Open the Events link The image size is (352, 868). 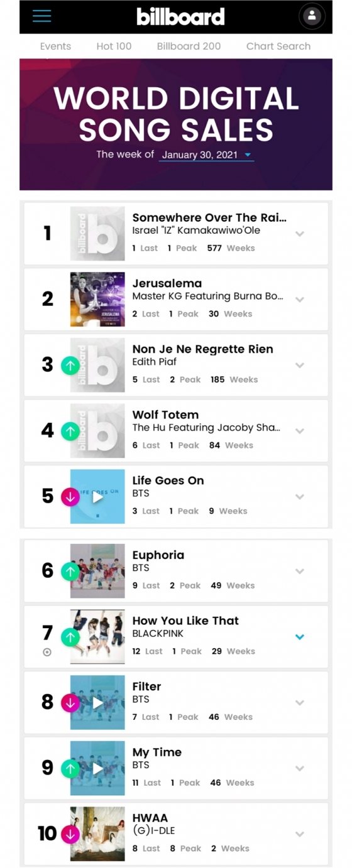(55, 46)
